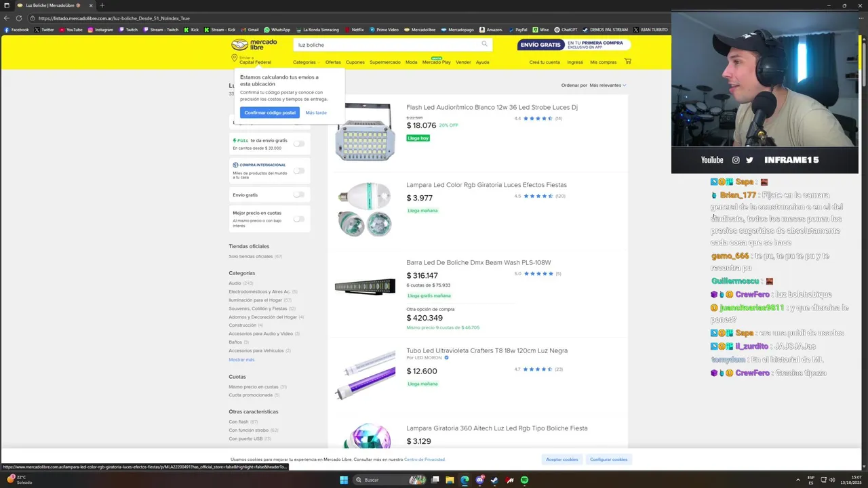
Task: Click the browser address bar URL
Action: click(x=114, y=18)
